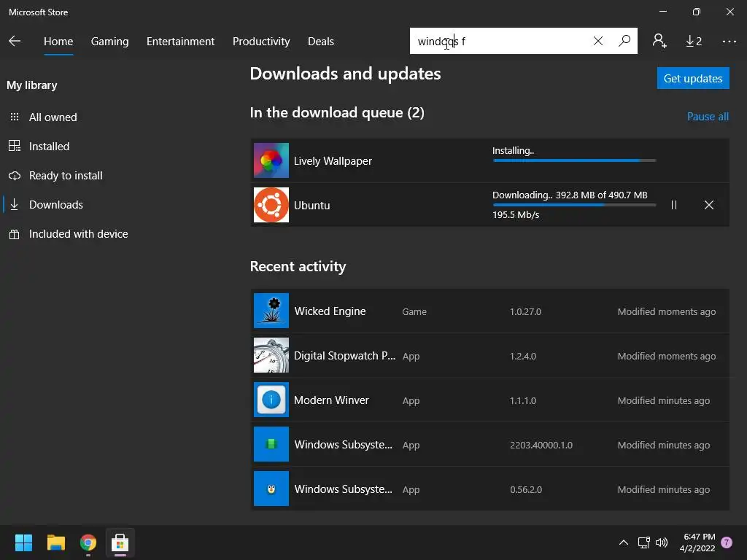Viewport: 747px width, 560px height.
Task: Click Game type in Wicked Engine row
Action: [x=414, y=312]
